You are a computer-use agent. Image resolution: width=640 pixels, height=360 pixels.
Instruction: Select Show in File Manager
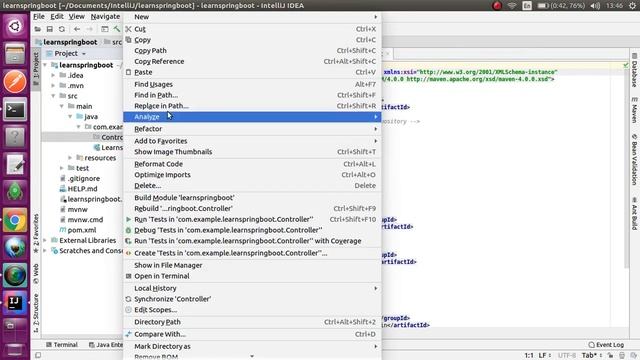[252, 265]
